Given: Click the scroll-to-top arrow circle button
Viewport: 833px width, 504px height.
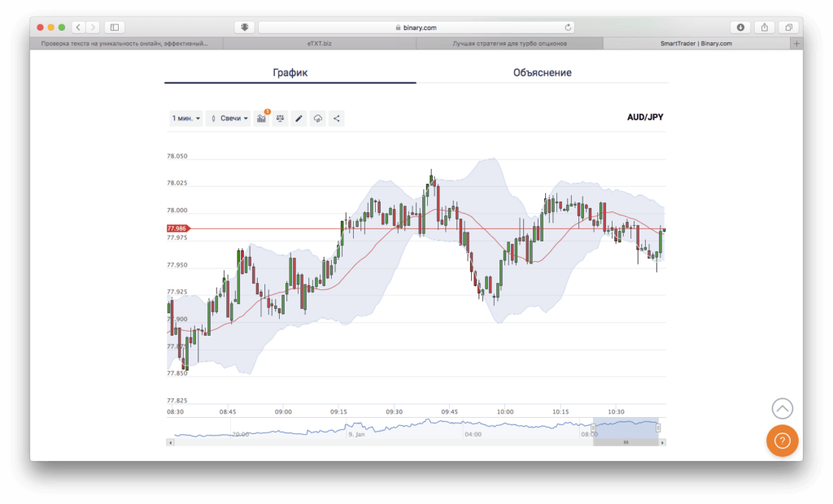Looking at the screenshot, I should pos(782,409).
